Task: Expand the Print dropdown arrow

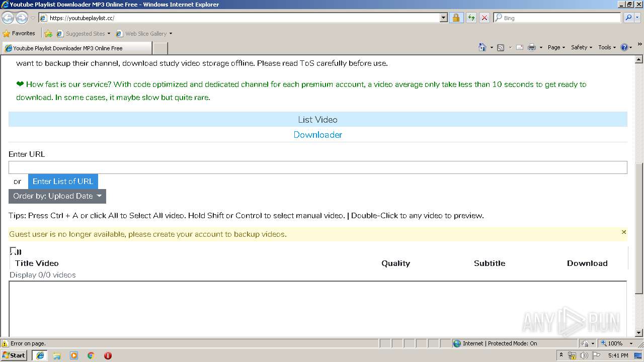Action: (x=541, y=47)
